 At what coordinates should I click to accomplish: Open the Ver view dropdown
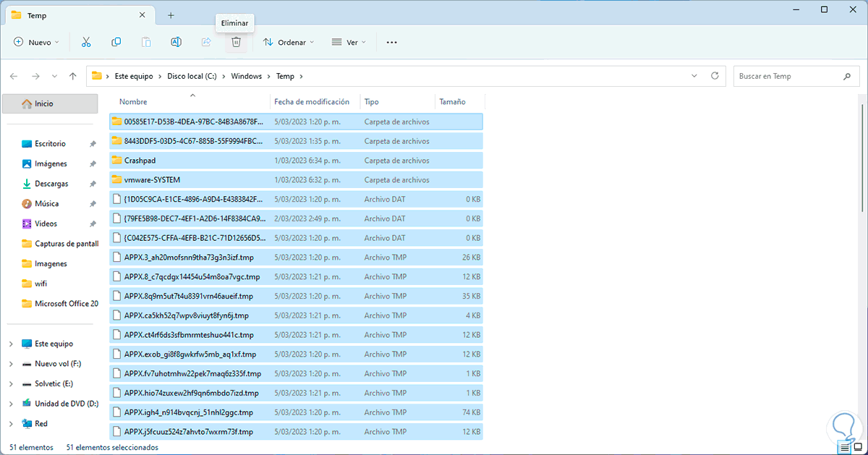pyautogui.click(x=349, y=43)
